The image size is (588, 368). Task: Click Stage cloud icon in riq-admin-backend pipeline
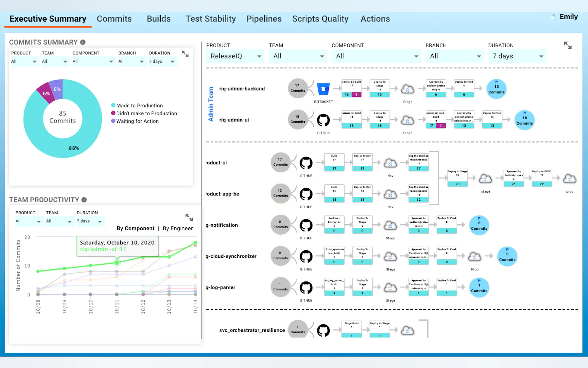(x=407, y=89)
